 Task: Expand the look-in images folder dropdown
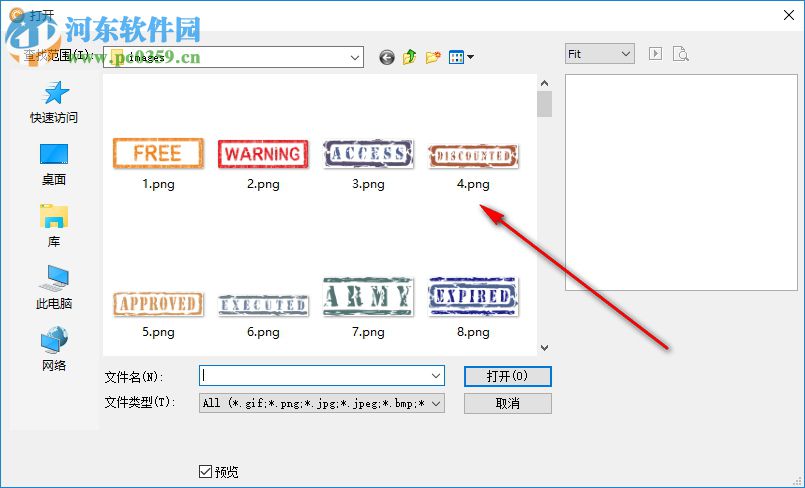(x=354, y=57)
